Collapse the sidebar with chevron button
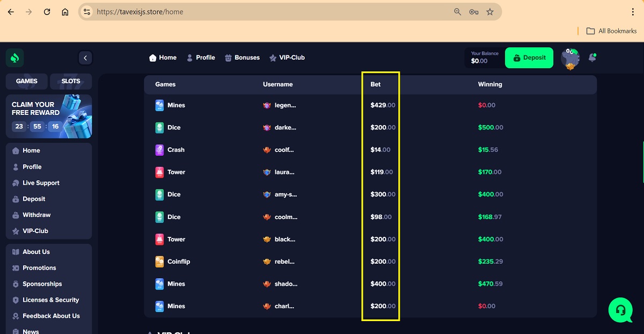The image size is (644, 334). 85,58
